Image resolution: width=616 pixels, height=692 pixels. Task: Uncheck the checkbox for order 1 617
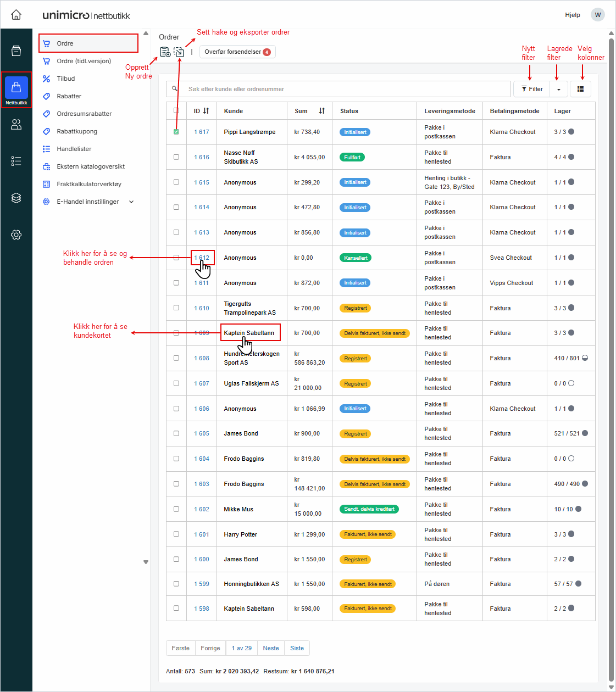(x=176, y=132)
